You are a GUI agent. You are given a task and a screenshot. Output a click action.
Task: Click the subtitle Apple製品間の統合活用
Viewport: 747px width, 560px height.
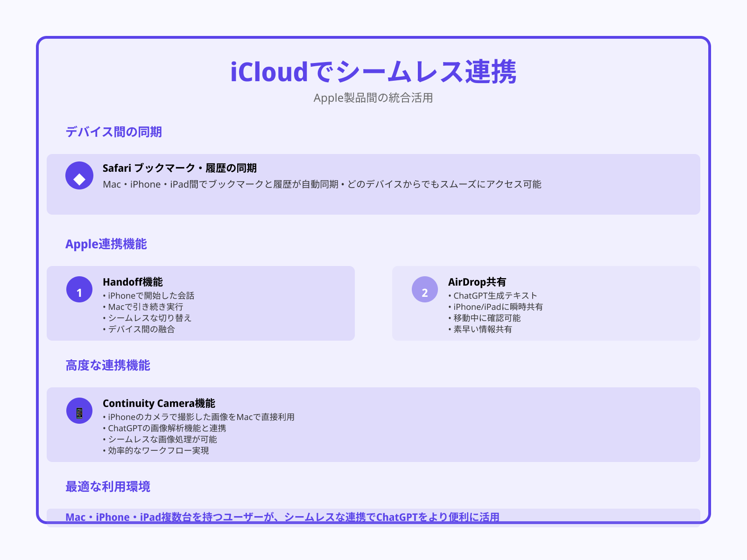tap(373, 98)
